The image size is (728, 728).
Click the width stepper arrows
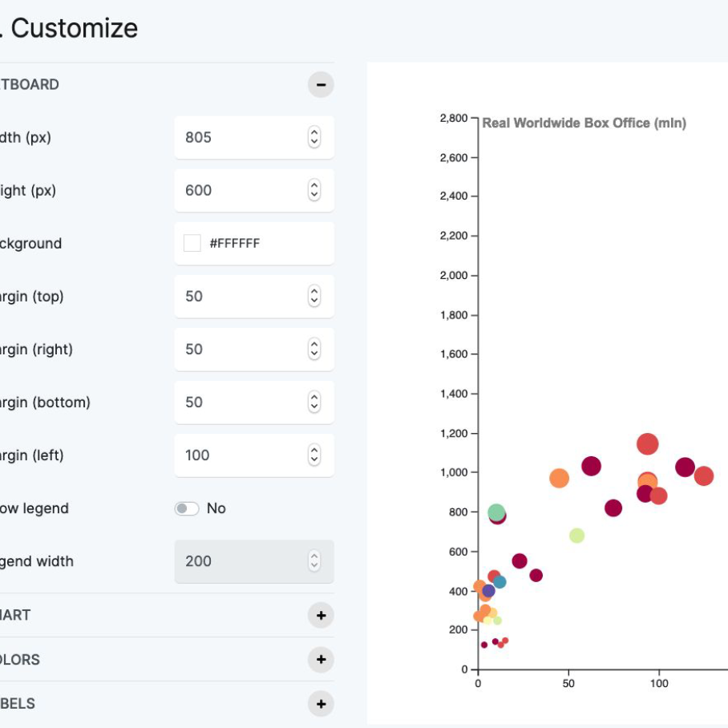tap(314, 137)
